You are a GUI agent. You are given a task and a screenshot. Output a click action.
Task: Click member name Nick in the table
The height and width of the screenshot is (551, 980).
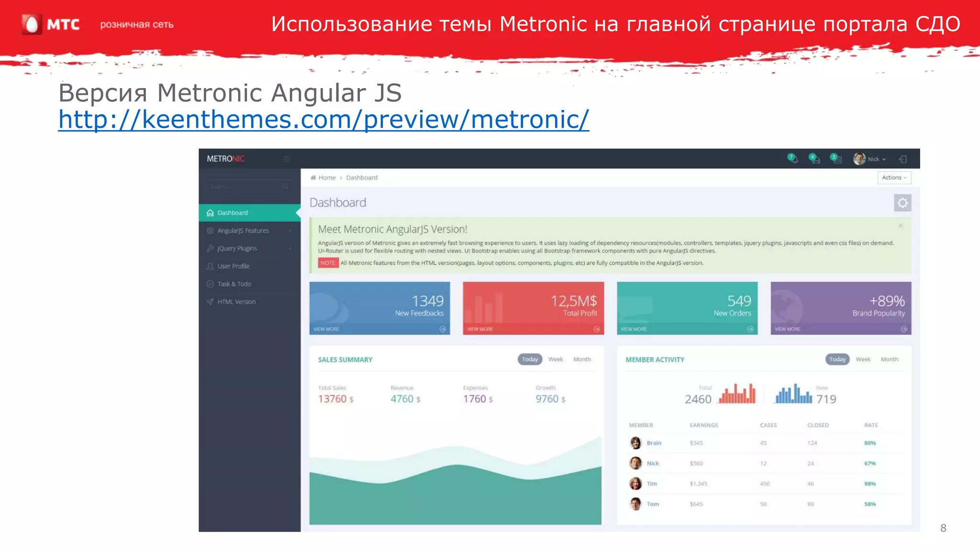(653, 463)
